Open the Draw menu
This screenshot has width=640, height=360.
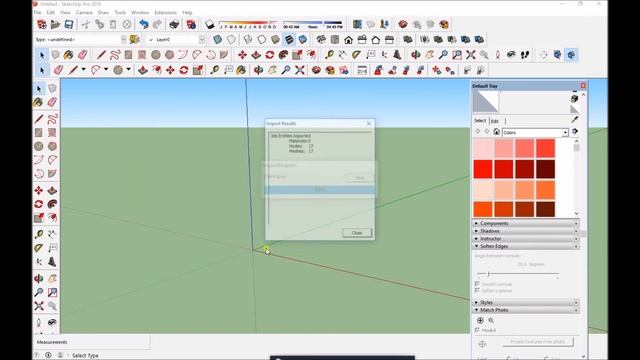click(103, 13)
